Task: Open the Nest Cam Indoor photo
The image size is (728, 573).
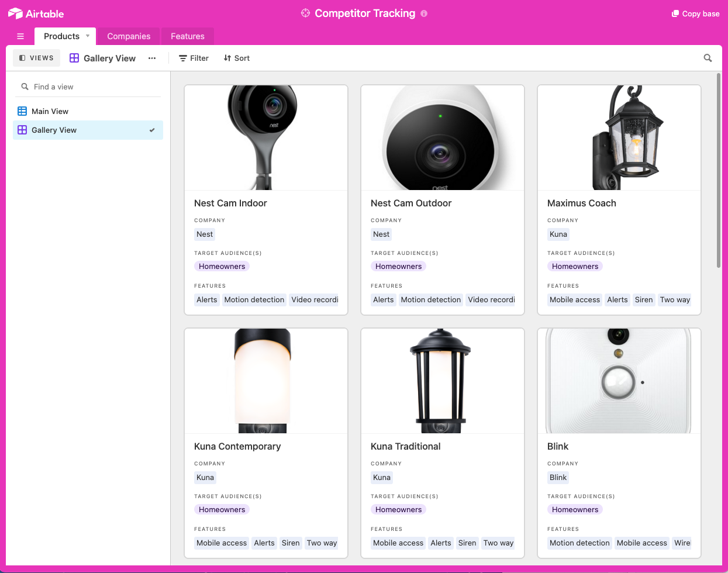Action: click(x=266, y=137)
